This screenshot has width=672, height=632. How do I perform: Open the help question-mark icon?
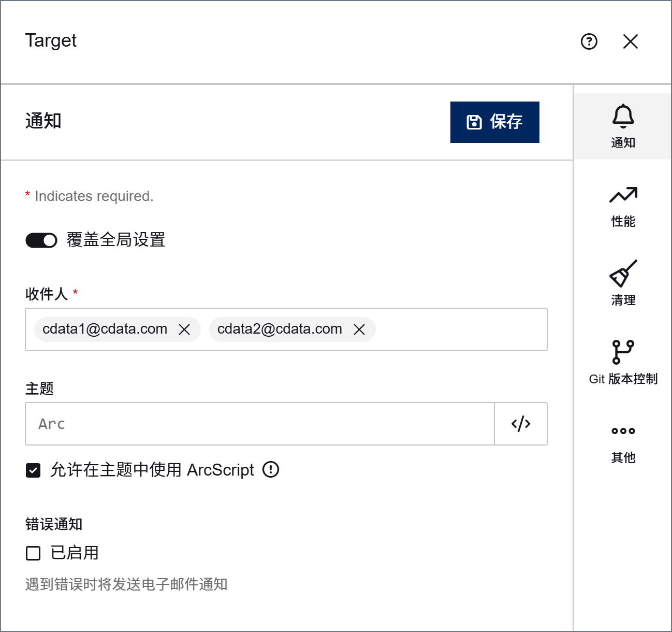click(589, 41)
